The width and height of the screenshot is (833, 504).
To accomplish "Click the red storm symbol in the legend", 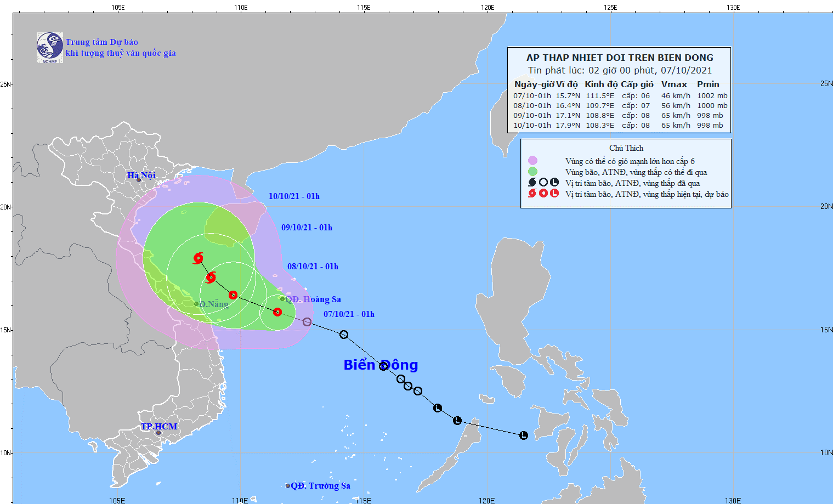I will 532,193.
